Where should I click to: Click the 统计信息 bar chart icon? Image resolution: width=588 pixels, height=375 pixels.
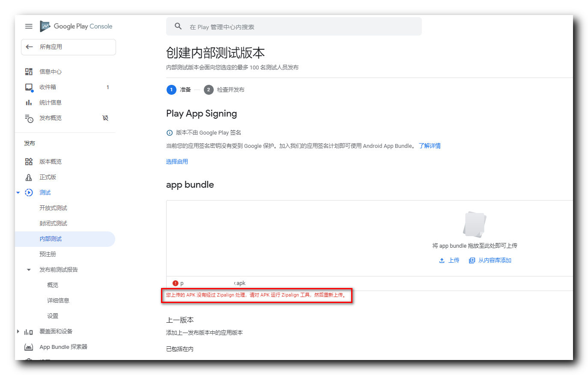[x=29, y=102]
